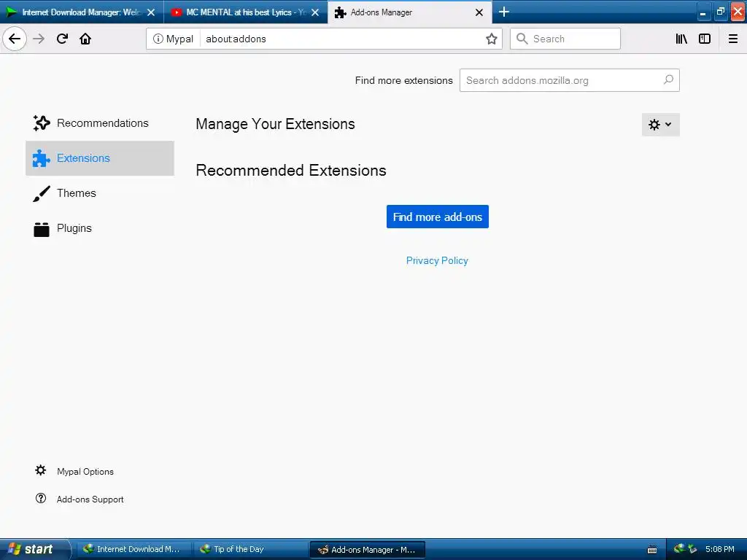747x560 pixels.
Task: Minimize the browser window
Action: pyautogui.click(x=703, y=12)
